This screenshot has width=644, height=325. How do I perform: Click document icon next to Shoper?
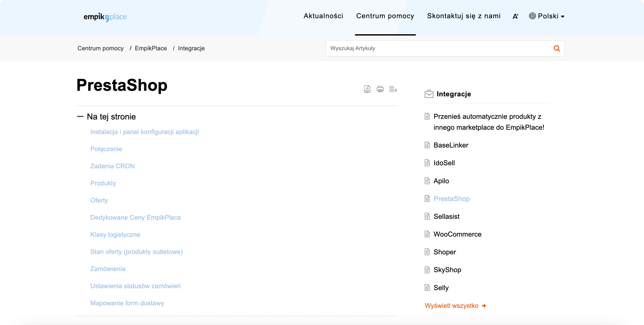427,252
